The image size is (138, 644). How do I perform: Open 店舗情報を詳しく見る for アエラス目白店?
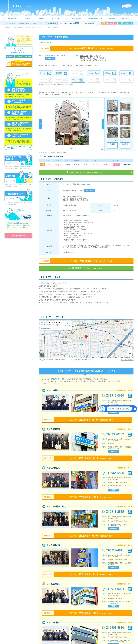click(124, 545)
